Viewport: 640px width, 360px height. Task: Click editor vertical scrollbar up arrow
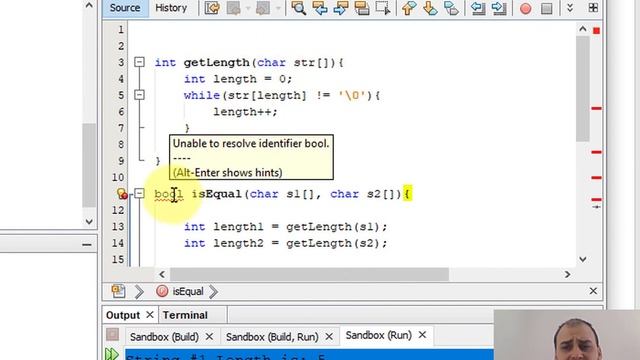pos(582,29)
